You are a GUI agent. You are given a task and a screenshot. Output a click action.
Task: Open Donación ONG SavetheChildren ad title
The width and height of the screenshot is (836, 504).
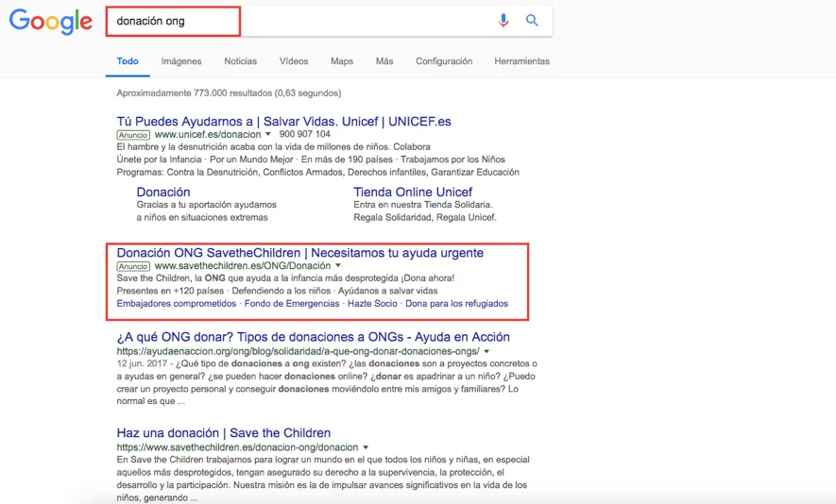click(x=300, y=253)
